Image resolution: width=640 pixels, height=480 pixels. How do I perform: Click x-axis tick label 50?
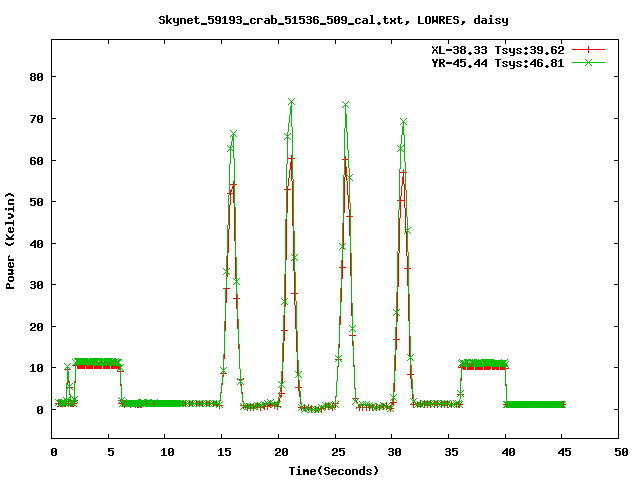(621, 452)
